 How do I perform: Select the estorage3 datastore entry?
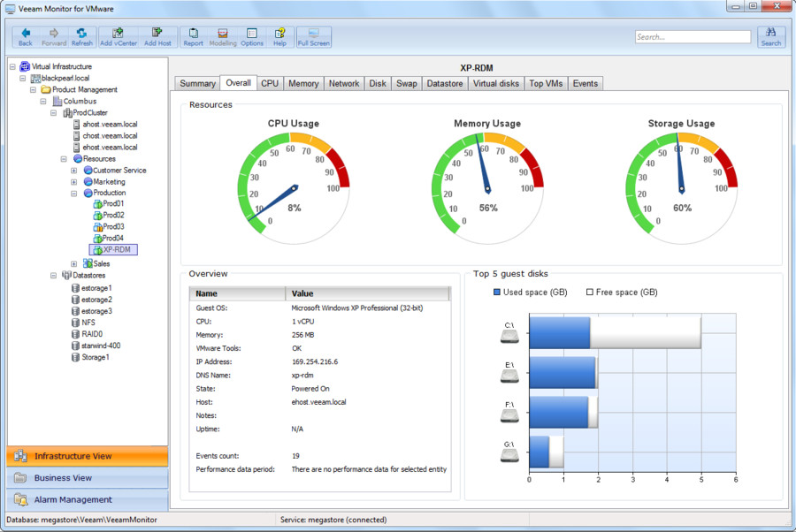tap(92, 311)
